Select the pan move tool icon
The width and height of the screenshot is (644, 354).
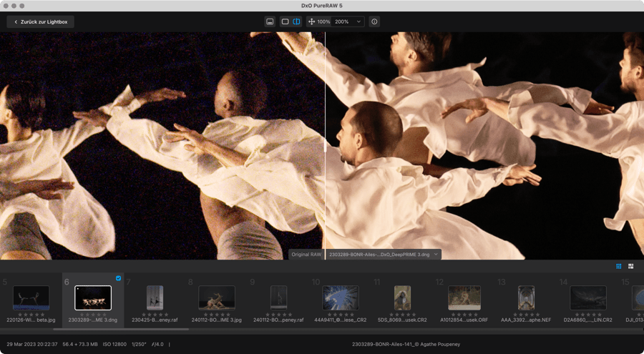(x=312, y=21)
